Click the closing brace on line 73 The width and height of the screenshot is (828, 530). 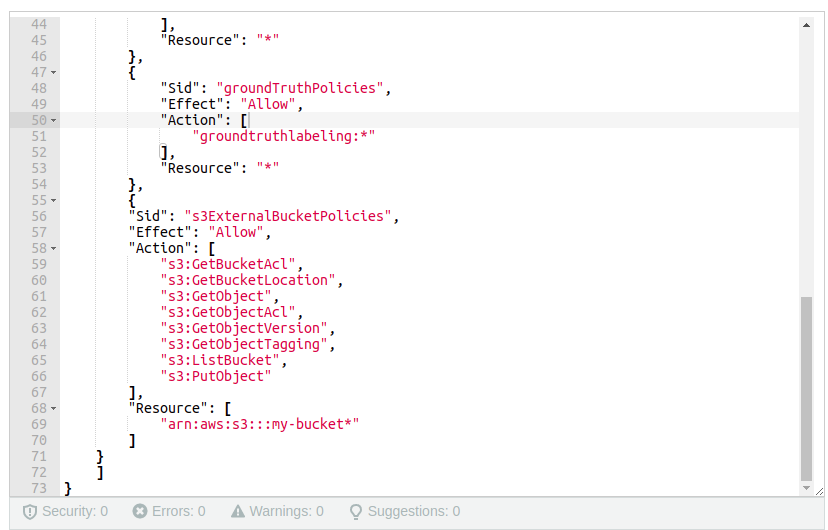point(68,488)
